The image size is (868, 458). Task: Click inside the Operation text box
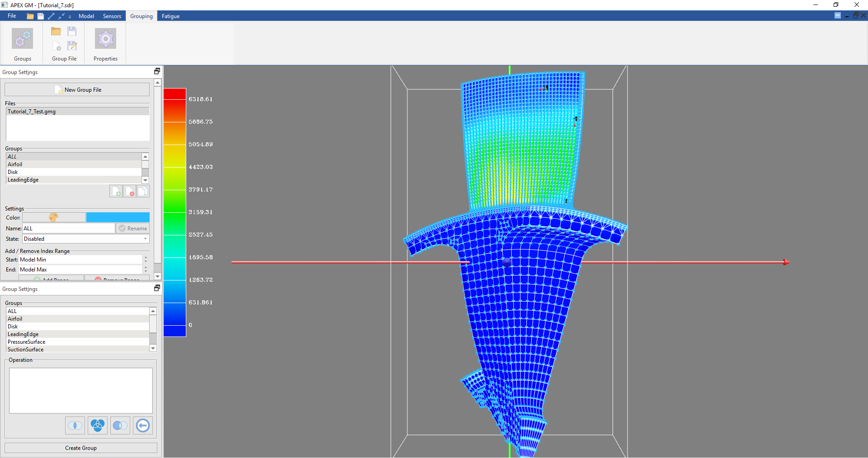click(81, 391)
